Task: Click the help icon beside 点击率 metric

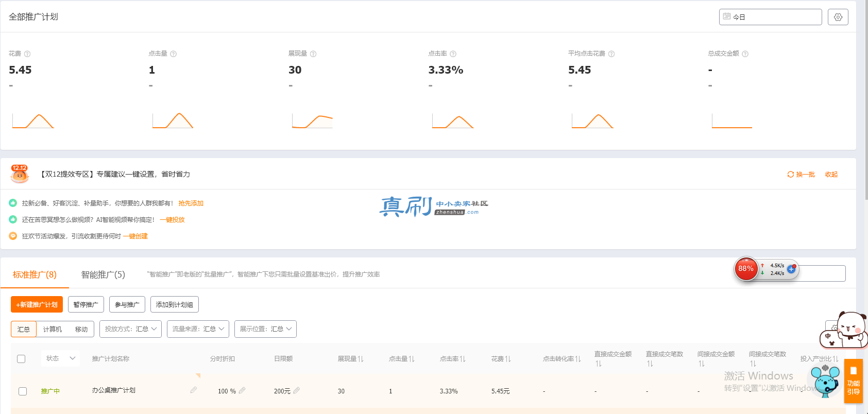Action: (453, 54)
